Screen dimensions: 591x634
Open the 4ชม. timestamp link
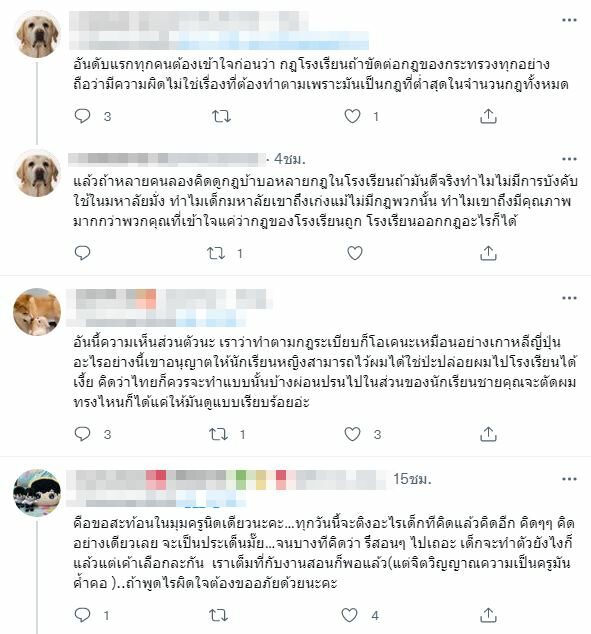(290, 159)
